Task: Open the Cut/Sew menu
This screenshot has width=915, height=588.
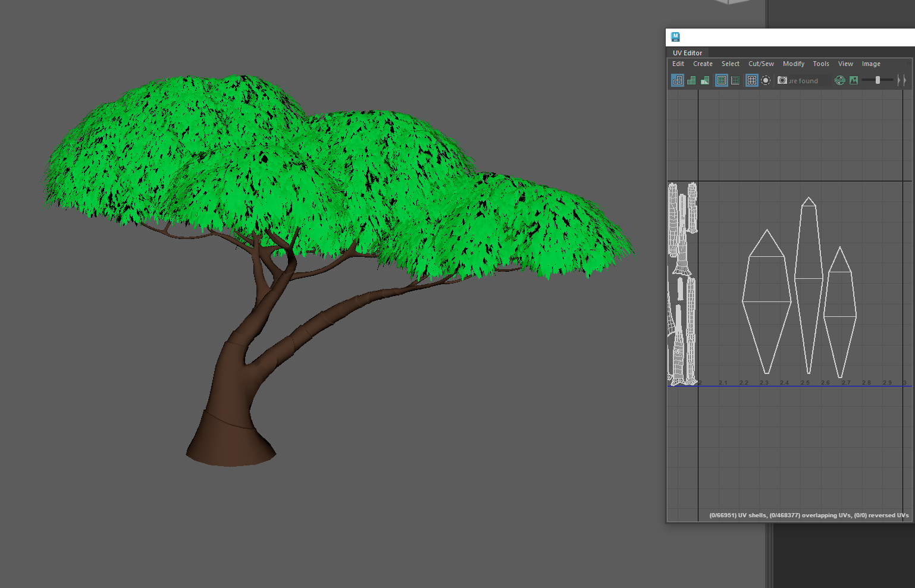Action: pyautogui.click(x=761, y=64)
